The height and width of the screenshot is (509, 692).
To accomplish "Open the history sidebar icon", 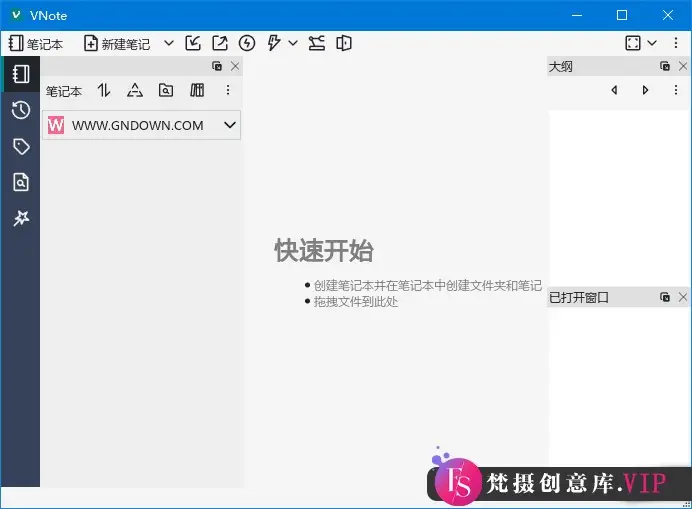I will pyautogui.click(x=21, y=110).
